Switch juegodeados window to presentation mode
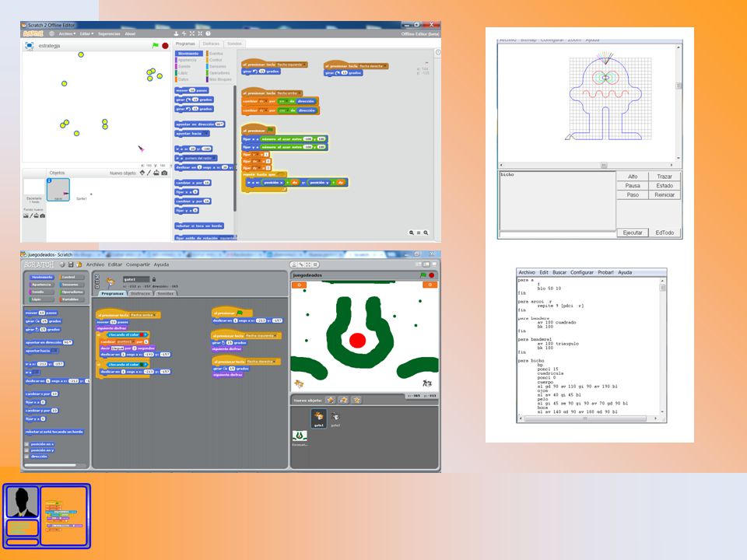 (x=434, y=264)
